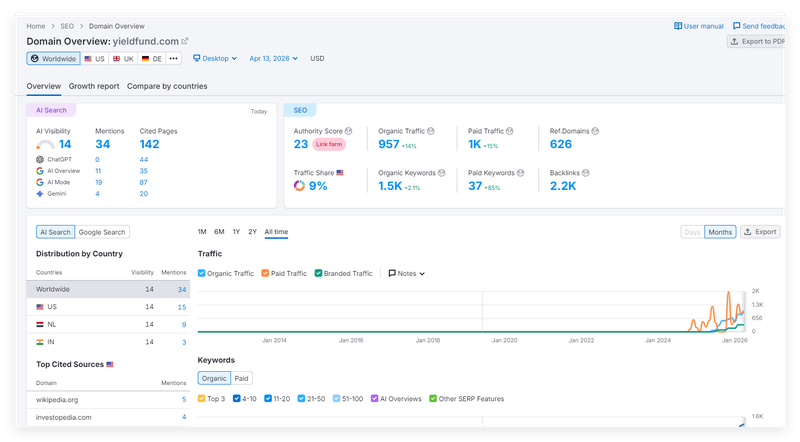Toggle 11-20 keywords checkbox
The height and width of the screenshot is (442, 800).
[x=268, y=399]
